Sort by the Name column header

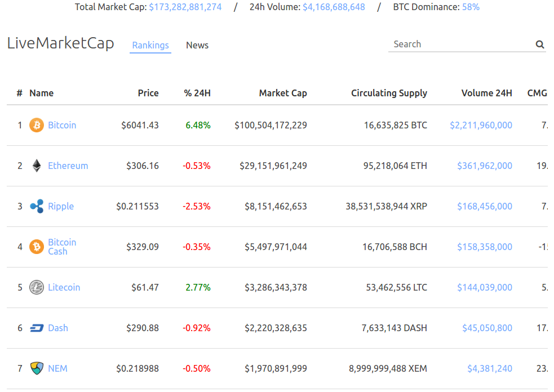click(x=41, y=93)
